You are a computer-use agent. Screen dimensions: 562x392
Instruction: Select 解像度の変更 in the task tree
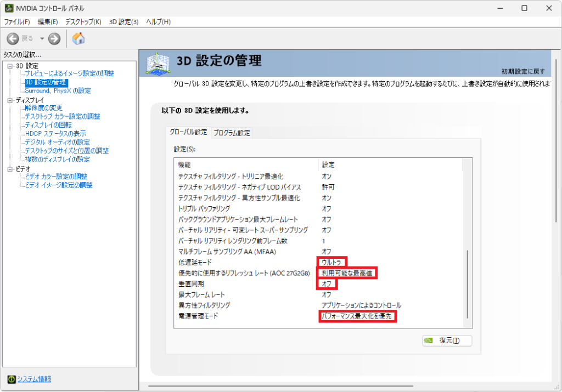pos(43,107)
